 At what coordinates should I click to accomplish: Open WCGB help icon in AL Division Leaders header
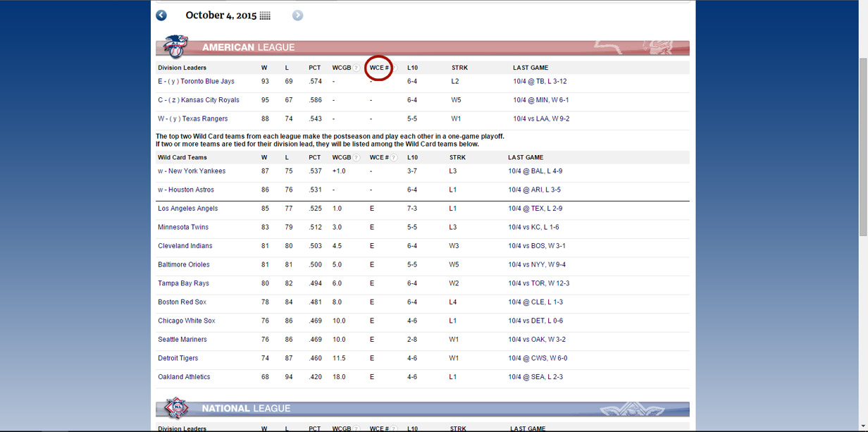point(356,68)
